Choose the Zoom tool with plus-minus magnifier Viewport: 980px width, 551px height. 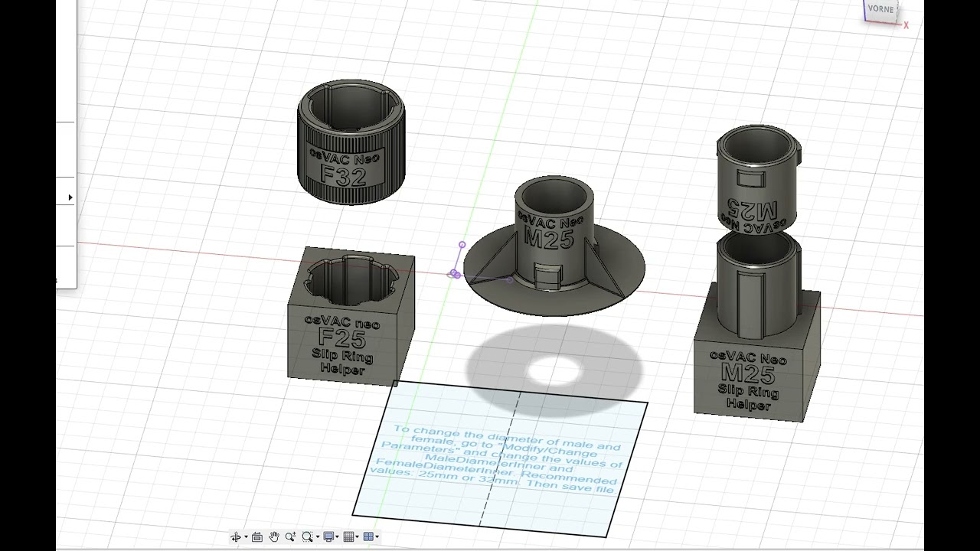pyautogui.click(x=290, y=536)
